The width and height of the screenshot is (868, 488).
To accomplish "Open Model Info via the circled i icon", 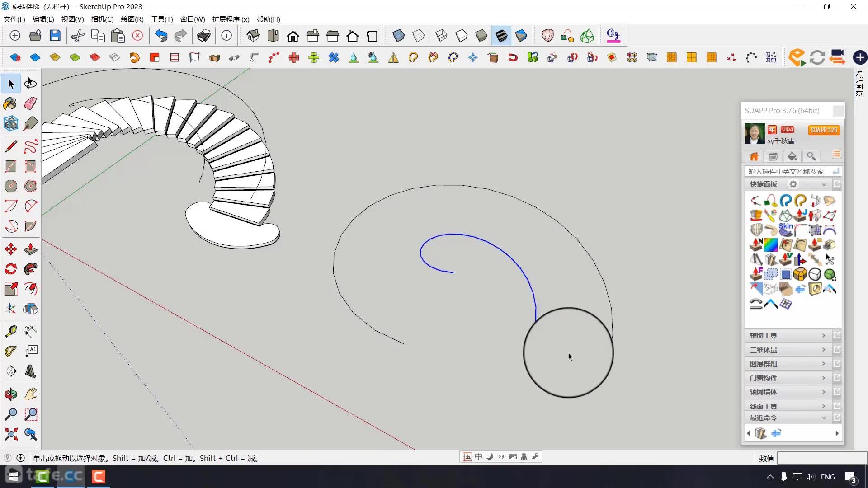I will click(226, 36).
